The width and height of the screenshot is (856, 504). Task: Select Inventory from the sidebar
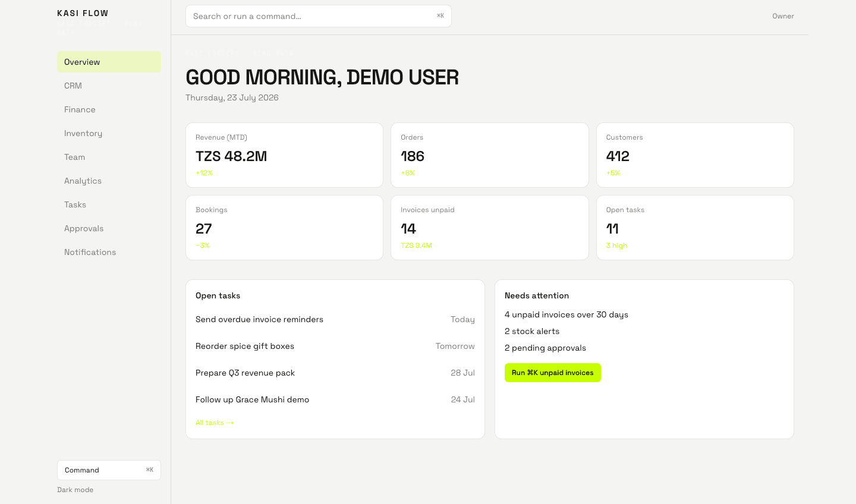coord(109,133)
